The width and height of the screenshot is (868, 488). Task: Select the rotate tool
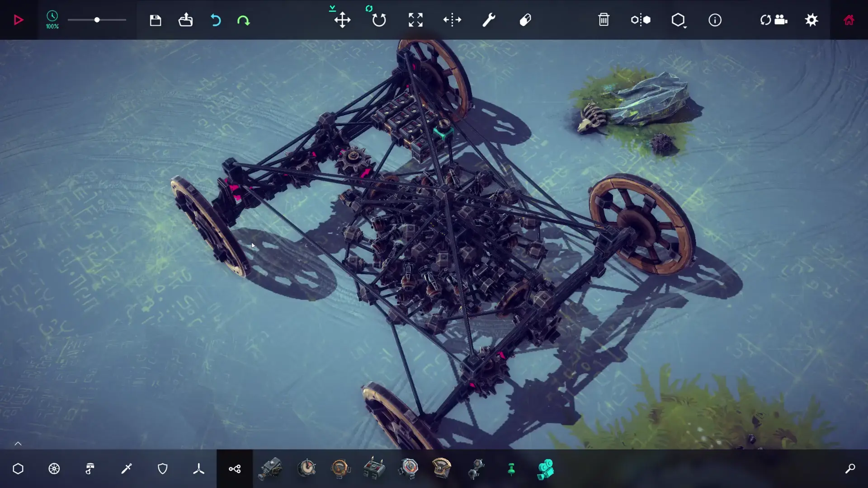(x=379, y=20)
